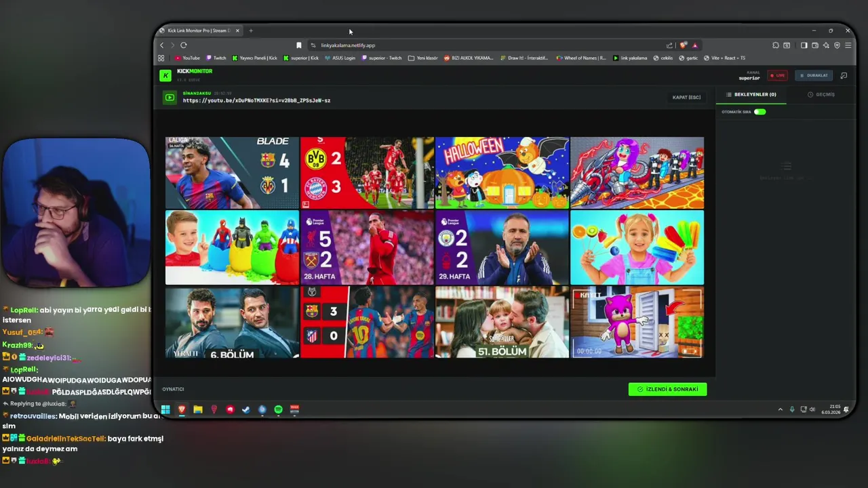The width and height of the screenshot is (868, 488).
Task: Open Spotify from the taskbar
Action: click(279, 409)
